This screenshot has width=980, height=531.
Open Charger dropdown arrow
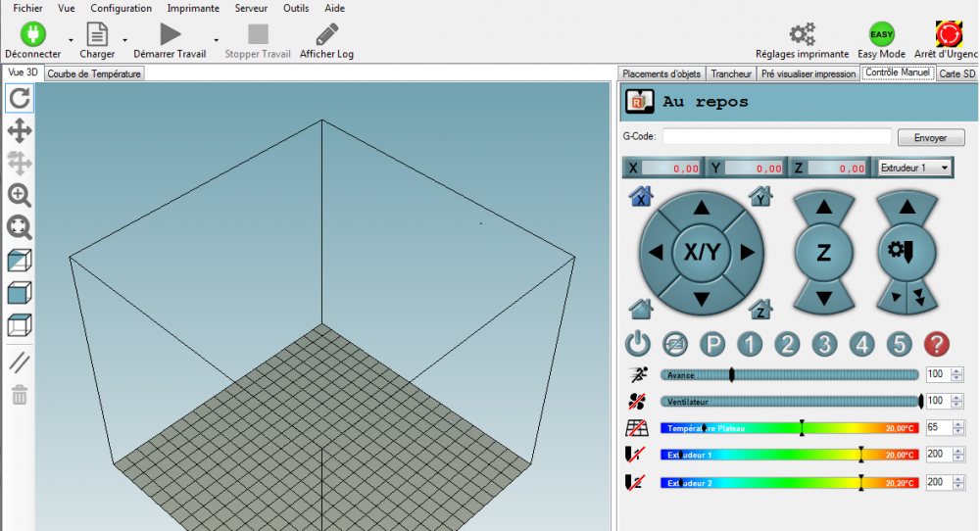click(125, 40)
